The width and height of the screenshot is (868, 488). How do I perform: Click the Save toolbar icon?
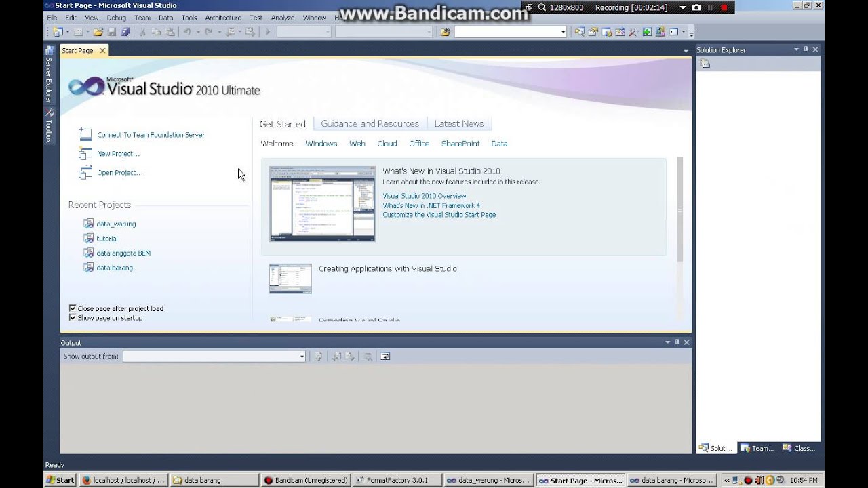[112, 32]
